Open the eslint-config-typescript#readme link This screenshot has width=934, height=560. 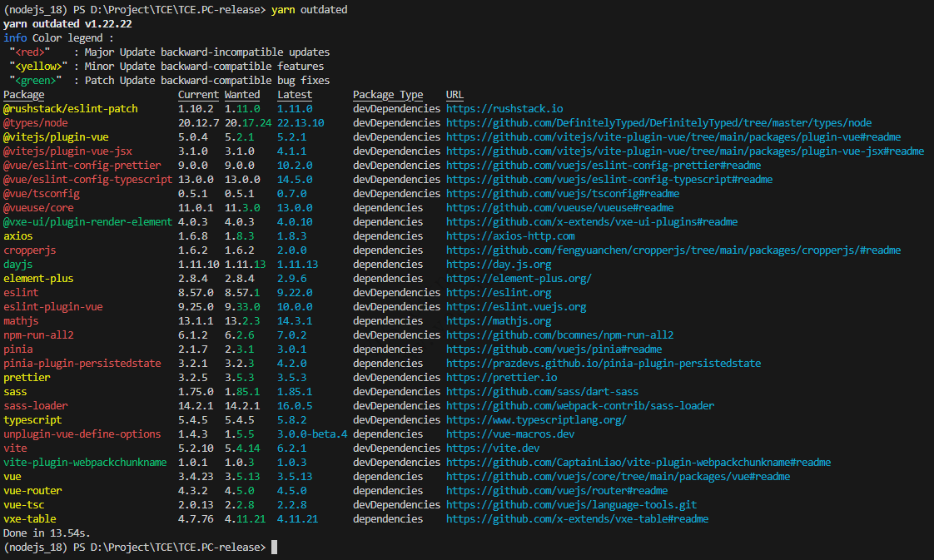pyautogui.click(x=609, y=180)
